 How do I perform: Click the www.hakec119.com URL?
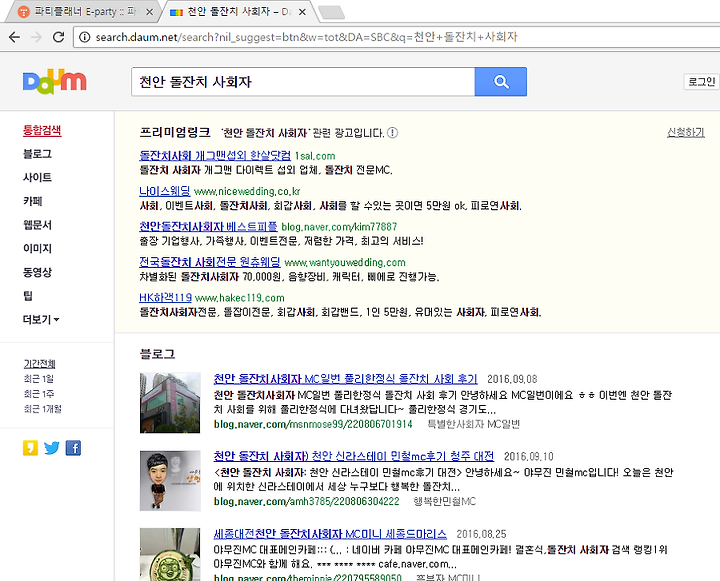coord(240,298)
